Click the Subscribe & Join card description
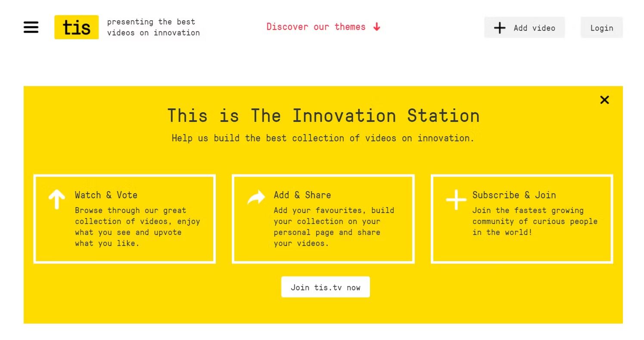 [x=535, y=221]
